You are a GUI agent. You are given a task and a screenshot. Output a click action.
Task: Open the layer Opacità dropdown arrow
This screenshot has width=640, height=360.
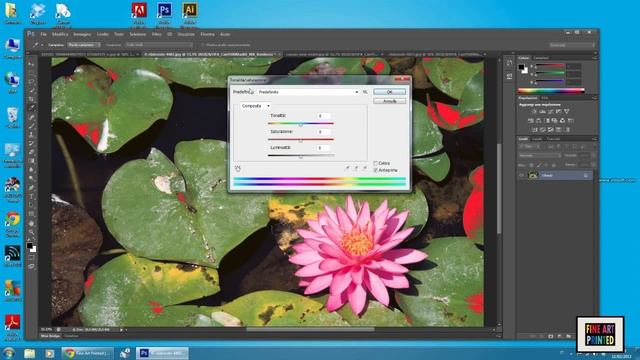593,156
